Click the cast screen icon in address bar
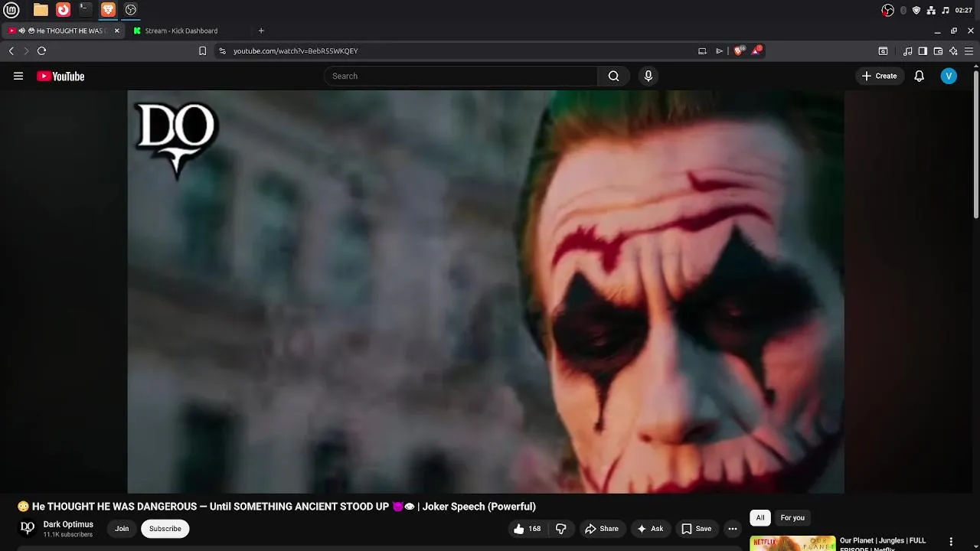The height and width of the screenshot is (551, 980). click(x=702, y=51)
